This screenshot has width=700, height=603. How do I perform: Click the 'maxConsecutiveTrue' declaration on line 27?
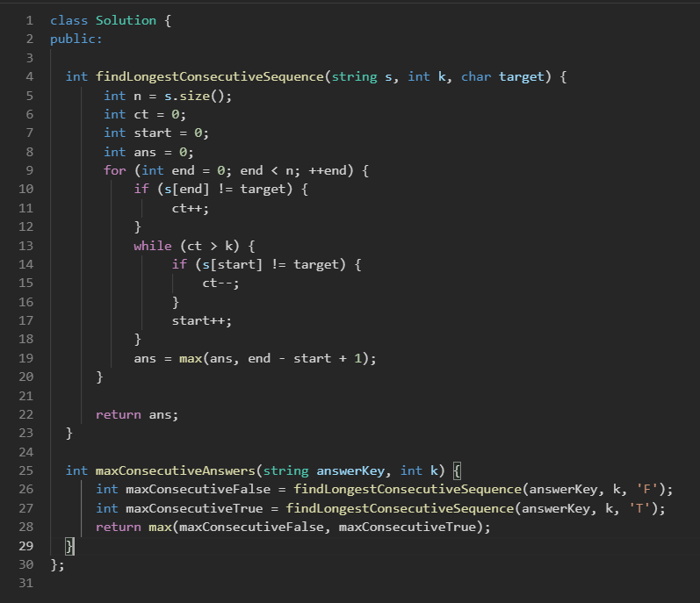[194, 509]
